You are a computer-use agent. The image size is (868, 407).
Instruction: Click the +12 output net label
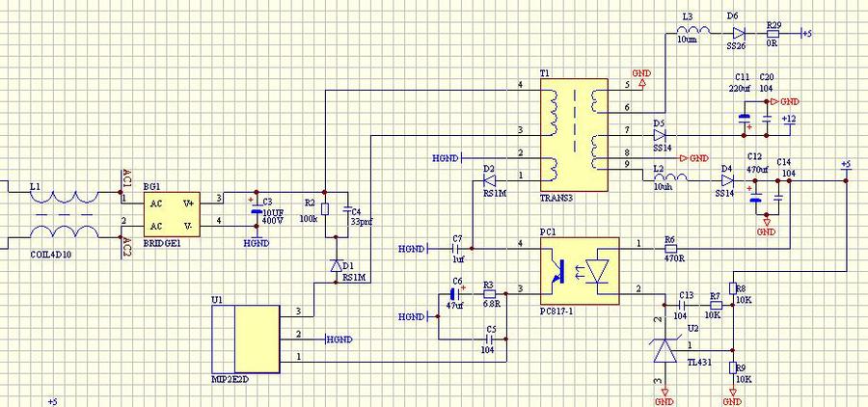tap(788, 119)
